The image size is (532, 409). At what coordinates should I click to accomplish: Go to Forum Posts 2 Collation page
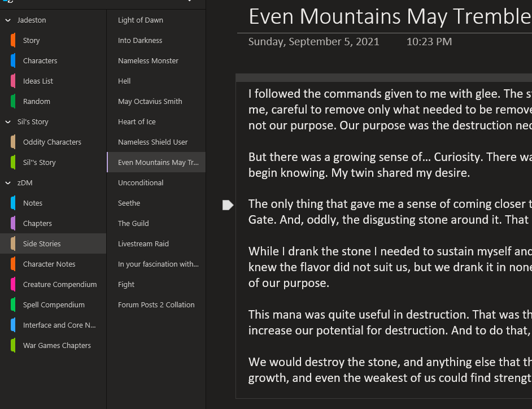pos(156,305)
